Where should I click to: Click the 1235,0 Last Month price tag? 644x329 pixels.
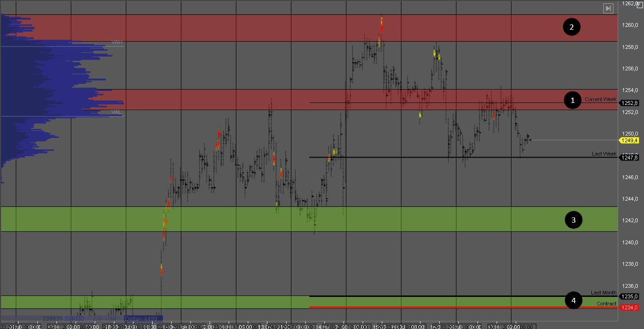point(629,296)
